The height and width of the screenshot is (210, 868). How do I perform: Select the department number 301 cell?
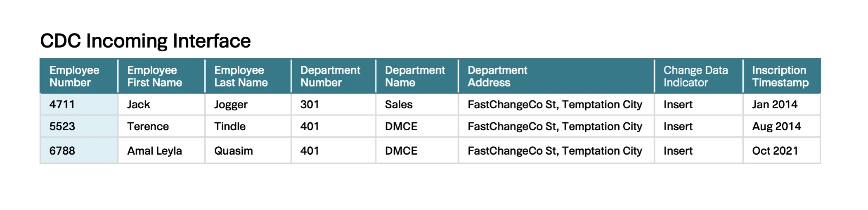coord(310,105)
